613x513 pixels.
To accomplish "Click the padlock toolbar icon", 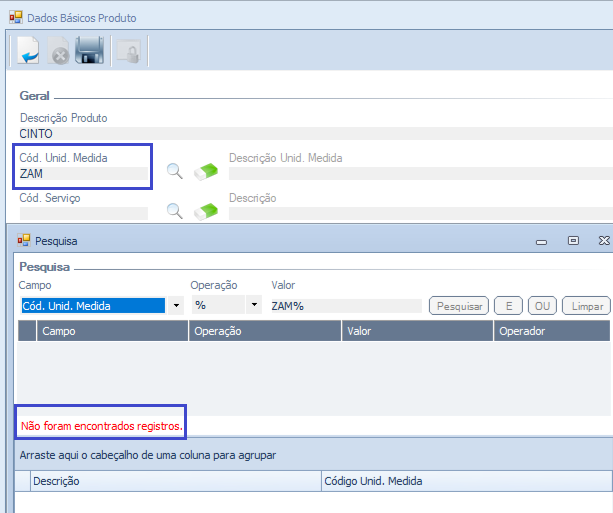I will (x=129, y=51).
